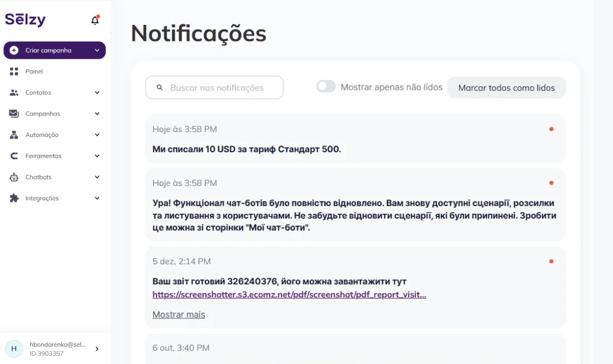Toggle Mostrar apenas não lidos switch
This screenshot has width=613, height=364.
pyautogui.click(x=326, y=87)
